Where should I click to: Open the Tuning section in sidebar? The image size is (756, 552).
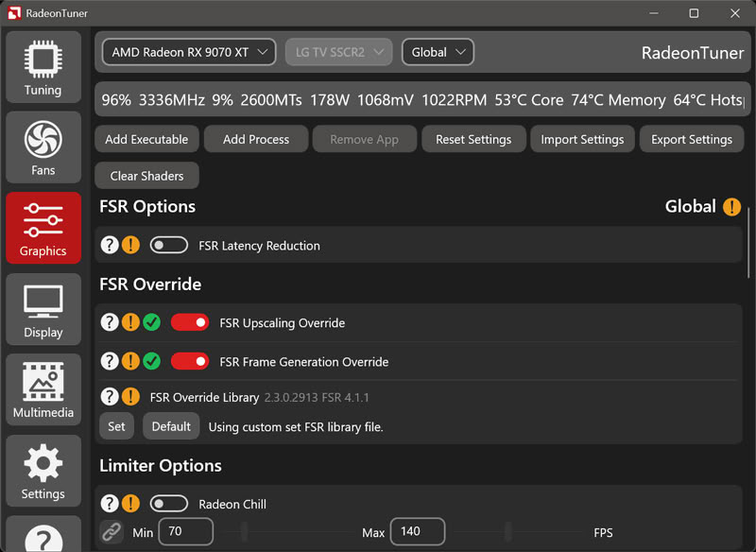43,67
